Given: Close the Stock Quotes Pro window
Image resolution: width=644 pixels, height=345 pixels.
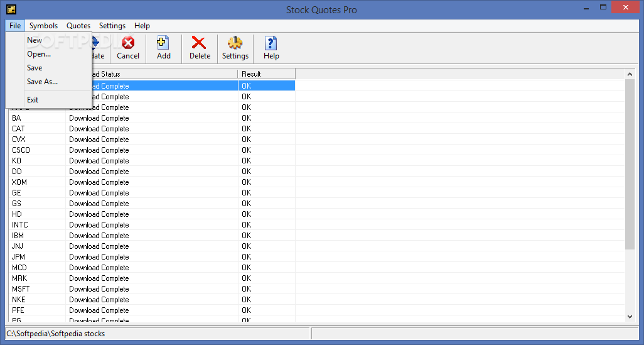Looking at the screenshot, I should (626, 8).
